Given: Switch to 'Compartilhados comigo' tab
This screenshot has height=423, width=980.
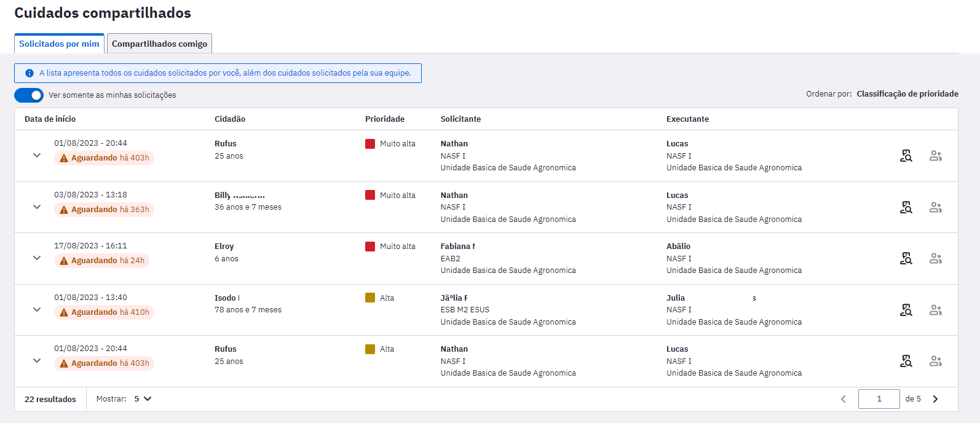Looking at the screenshot, I should tap(159, 44).
